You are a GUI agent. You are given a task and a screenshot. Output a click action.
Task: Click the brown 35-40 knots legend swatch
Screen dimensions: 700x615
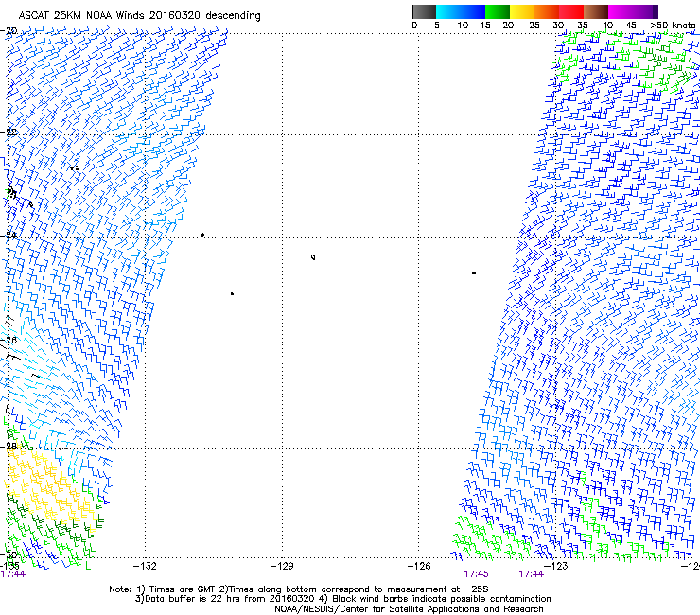click(596, 11)
